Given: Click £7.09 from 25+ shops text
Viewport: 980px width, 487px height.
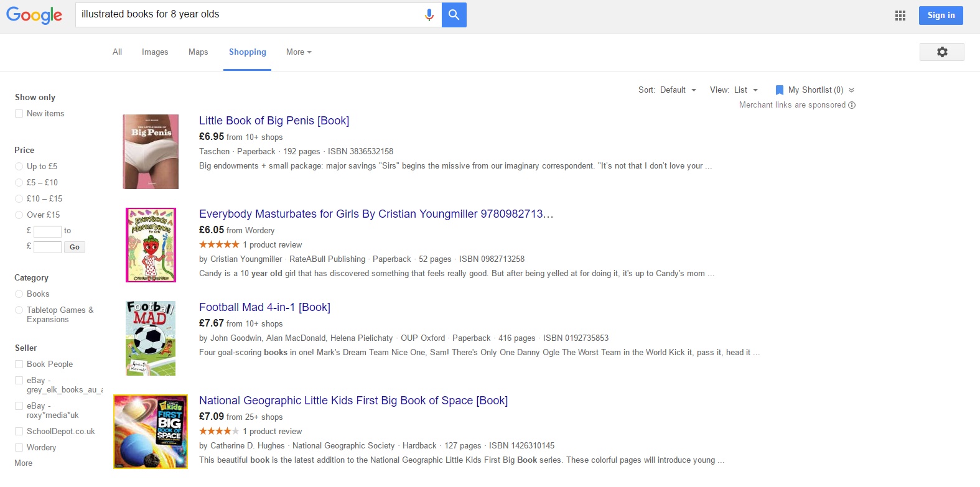Looking at the screenshot, I should point(241,417).
